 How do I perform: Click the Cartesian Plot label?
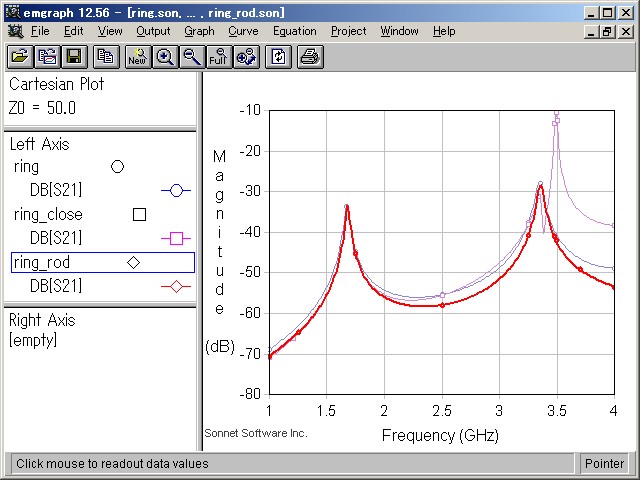56,84
